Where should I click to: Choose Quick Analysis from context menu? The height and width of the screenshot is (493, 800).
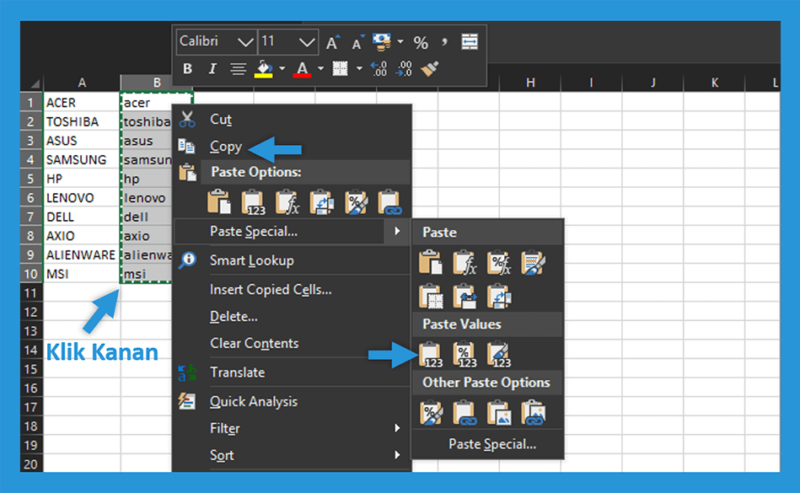pyautogui.click(x=292, y=402)
